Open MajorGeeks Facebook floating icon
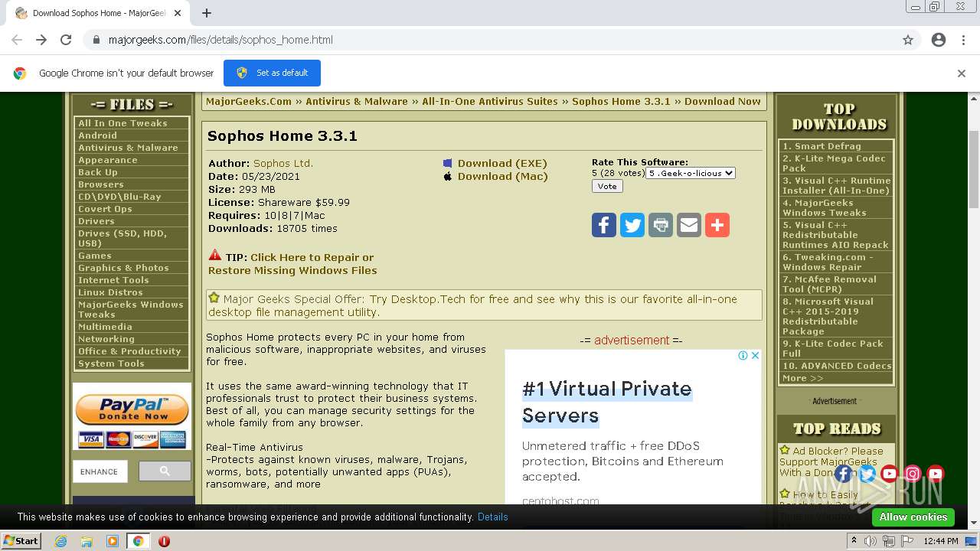Viewport: 980px width, 551px height. (844, 474)
